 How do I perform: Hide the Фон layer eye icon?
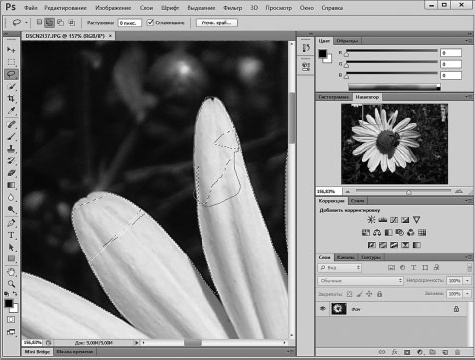[323, 309]
